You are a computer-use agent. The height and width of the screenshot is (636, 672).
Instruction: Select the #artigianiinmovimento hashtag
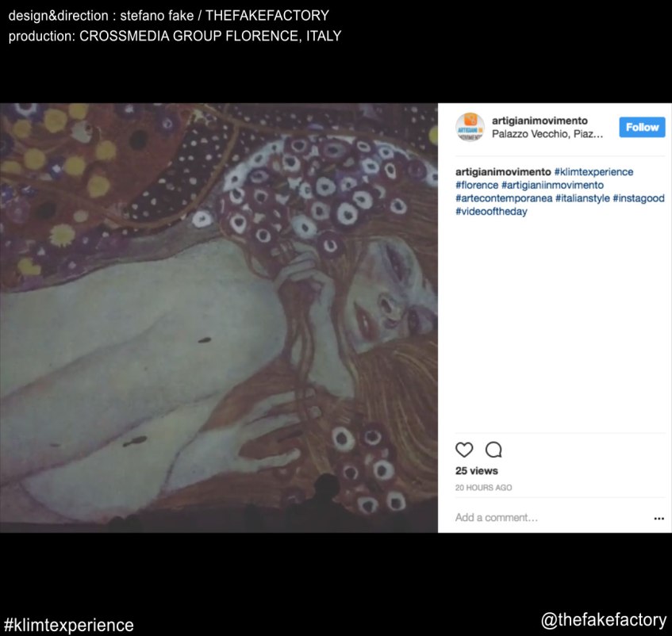(x=552, y=186)
